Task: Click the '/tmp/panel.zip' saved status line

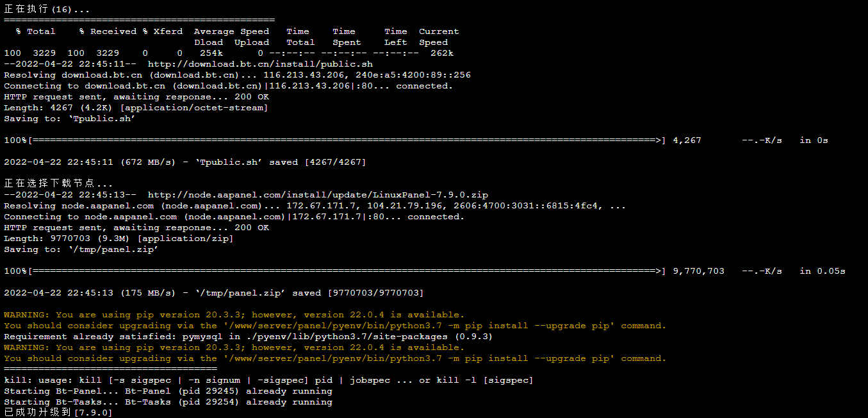Action: click(x=214, y=293)
